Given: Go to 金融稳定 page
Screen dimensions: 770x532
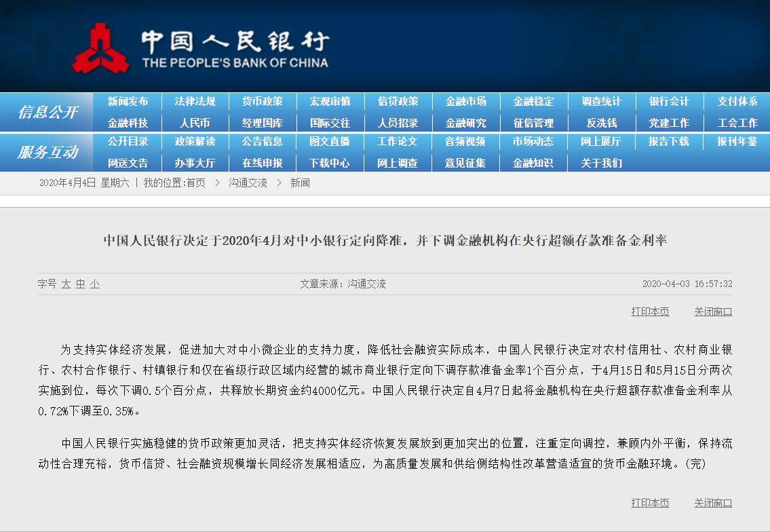Looking at the screenshot, I should click(x=533, y=101).
